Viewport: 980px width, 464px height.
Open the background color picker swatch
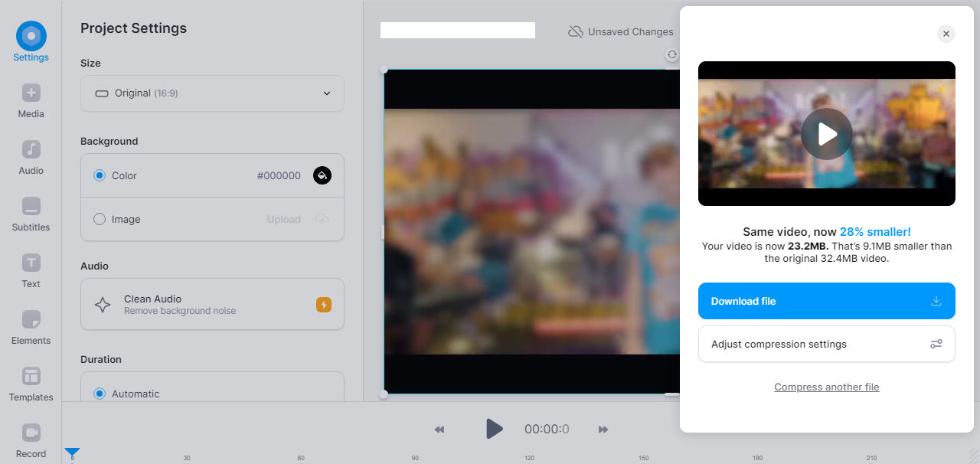pos(322,175)
